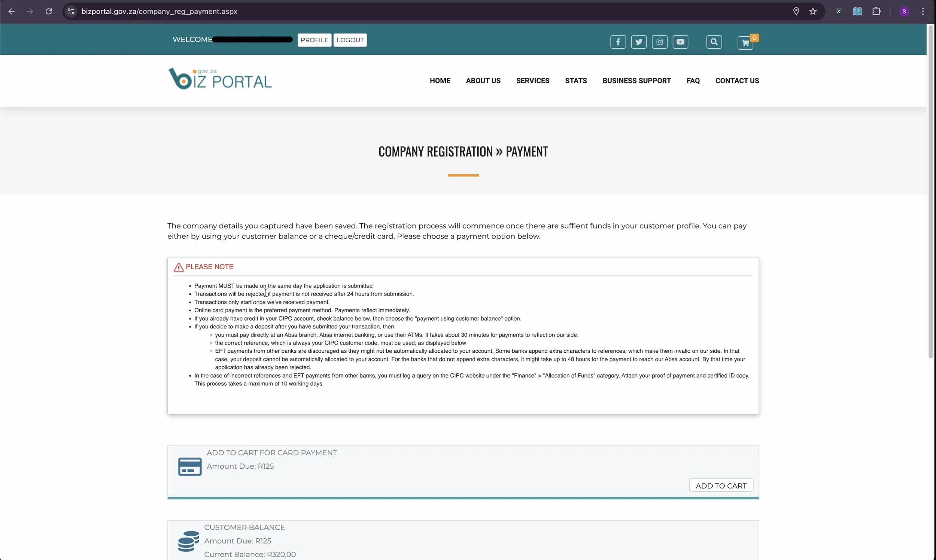Open the YouTube social icon
This screenshot has width=936, height=560.
point(680,42)
